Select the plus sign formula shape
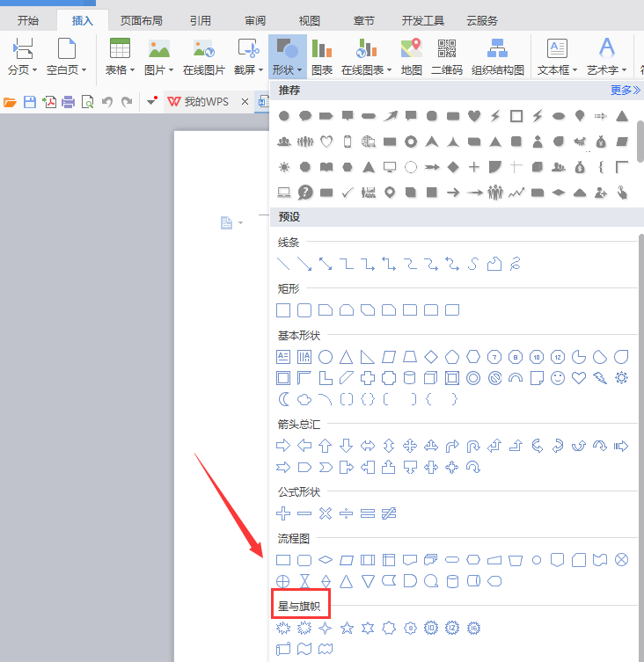The height and width of the screenshot is (662, 644). click(283, 513)
